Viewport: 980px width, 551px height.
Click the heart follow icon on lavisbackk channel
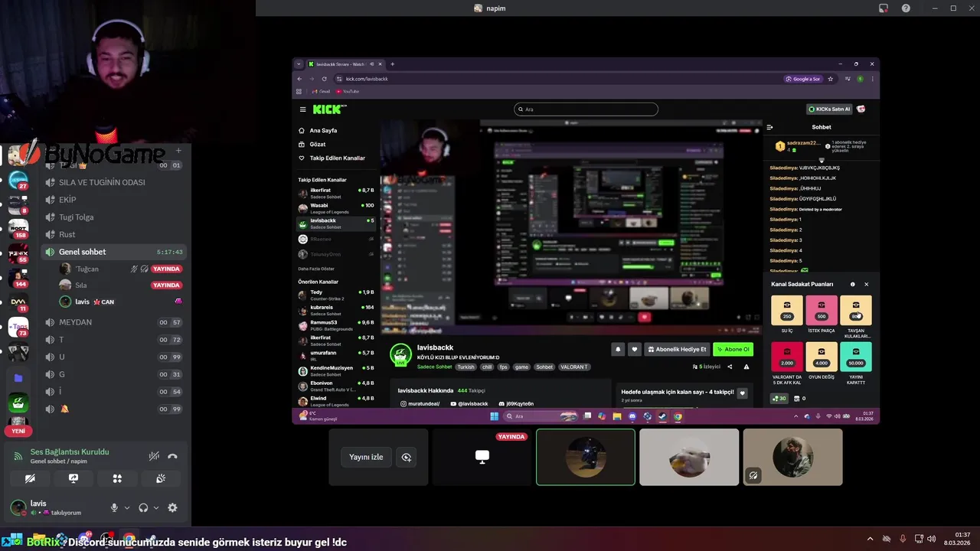click(x=634, y=349)
